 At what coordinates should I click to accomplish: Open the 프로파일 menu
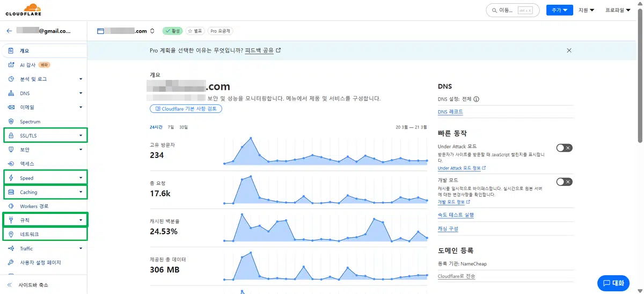click(x=618, y=10)
